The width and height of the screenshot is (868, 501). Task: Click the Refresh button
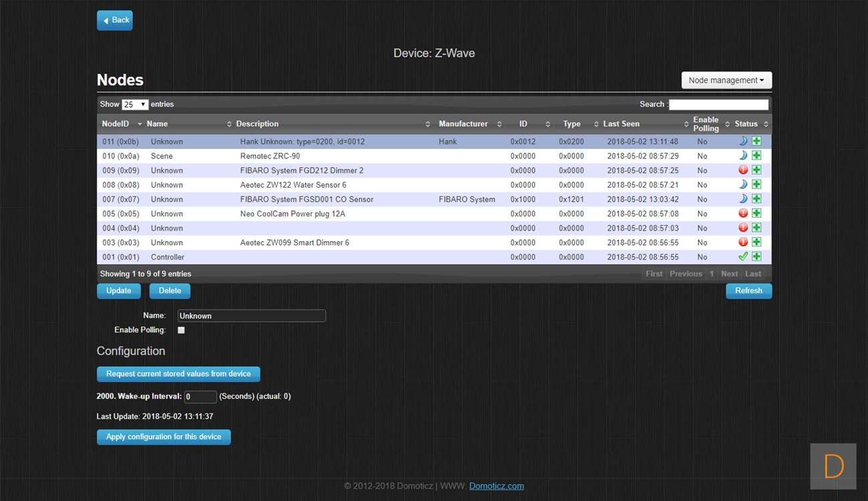coord(748,291)
